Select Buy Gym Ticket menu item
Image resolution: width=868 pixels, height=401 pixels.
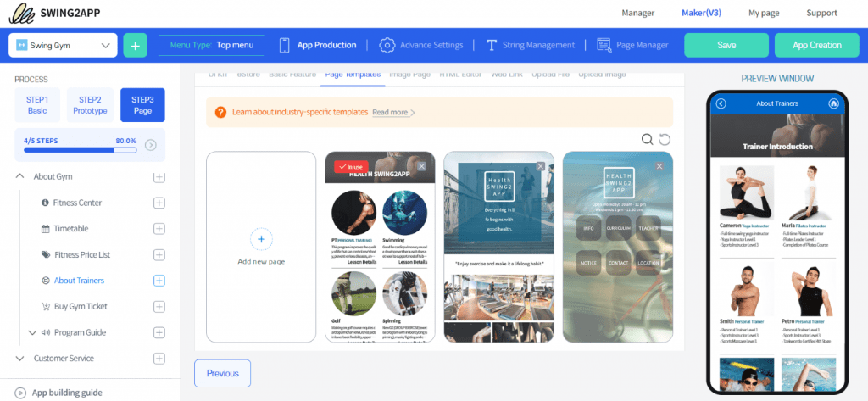[81, 307]
